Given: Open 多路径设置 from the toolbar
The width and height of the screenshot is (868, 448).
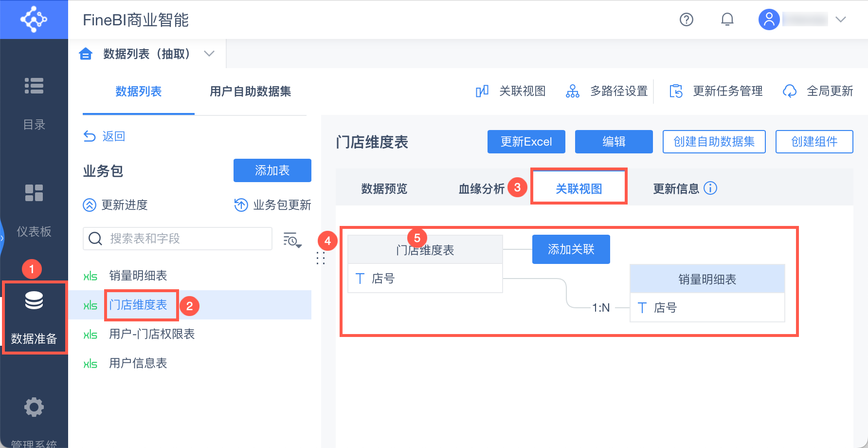Looking at the screenshot, I should click(x=607, y=91).
